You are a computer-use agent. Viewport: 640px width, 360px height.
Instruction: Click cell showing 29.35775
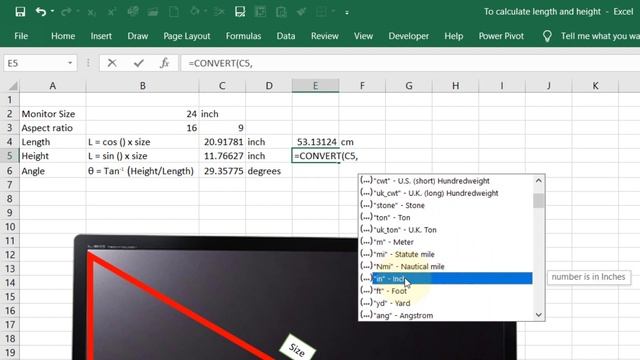coord(222,171)
